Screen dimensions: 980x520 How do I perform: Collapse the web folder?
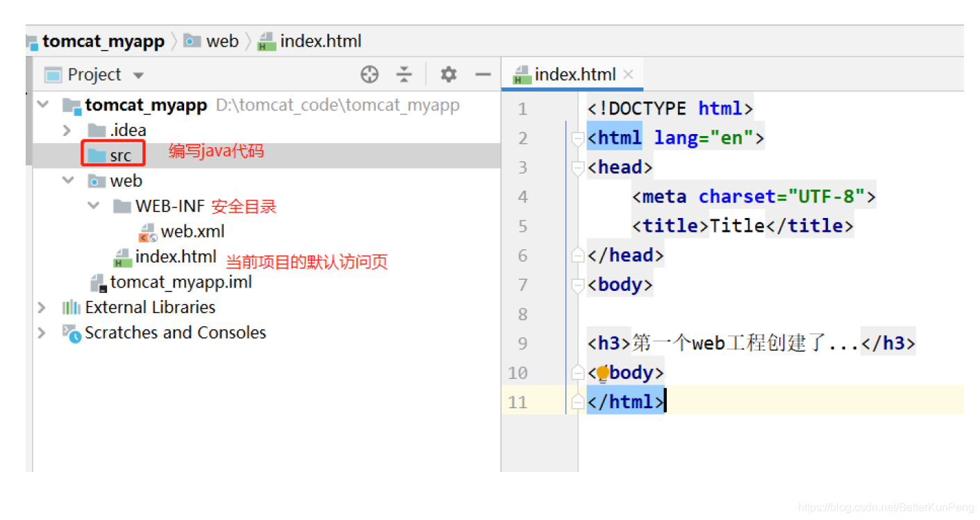click(68, 181)
